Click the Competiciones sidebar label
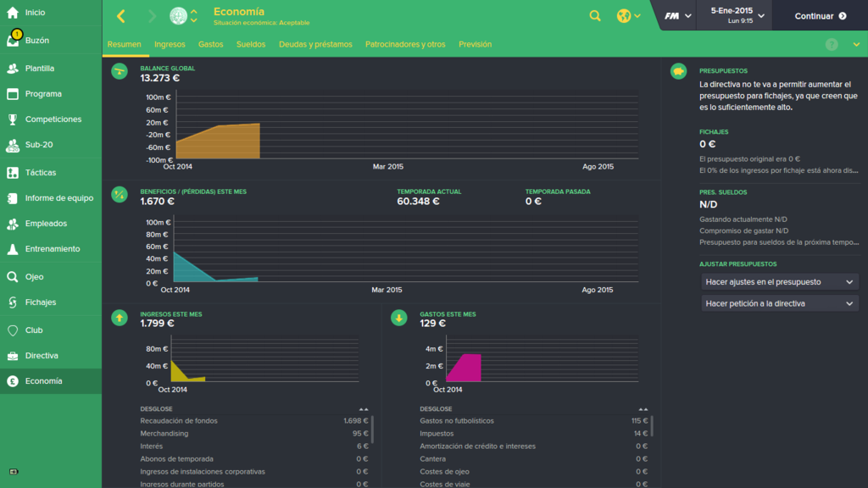Screen dimensions: 868x488 coord(53,119)
